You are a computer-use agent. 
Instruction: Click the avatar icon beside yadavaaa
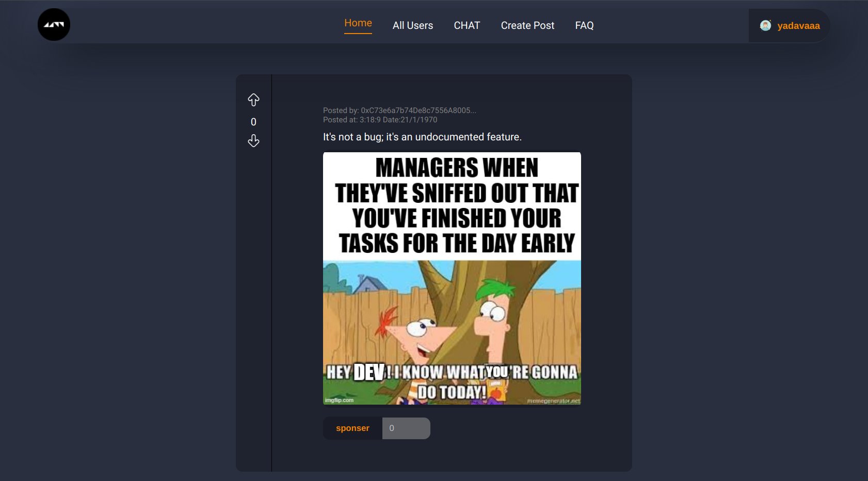[766, 25]
